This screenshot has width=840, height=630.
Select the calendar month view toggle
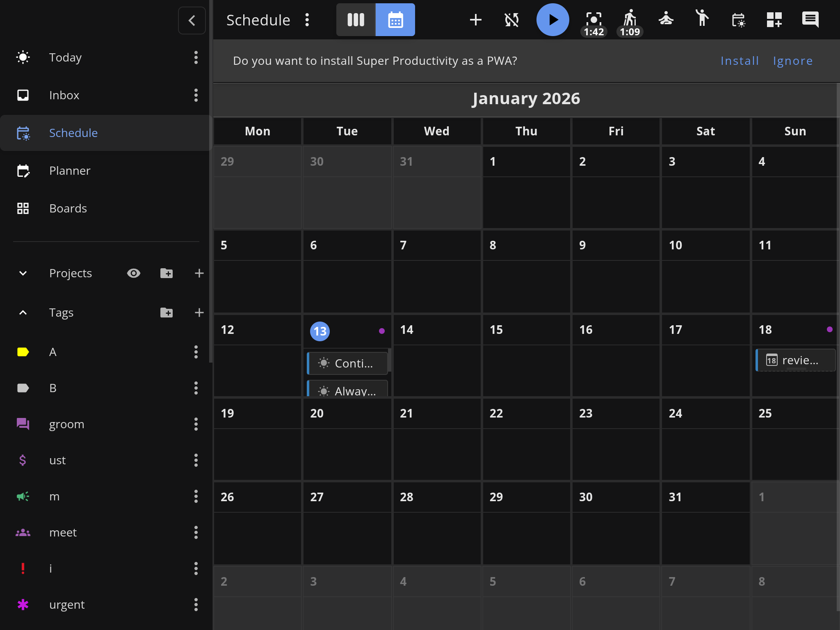tap(395, 19)
